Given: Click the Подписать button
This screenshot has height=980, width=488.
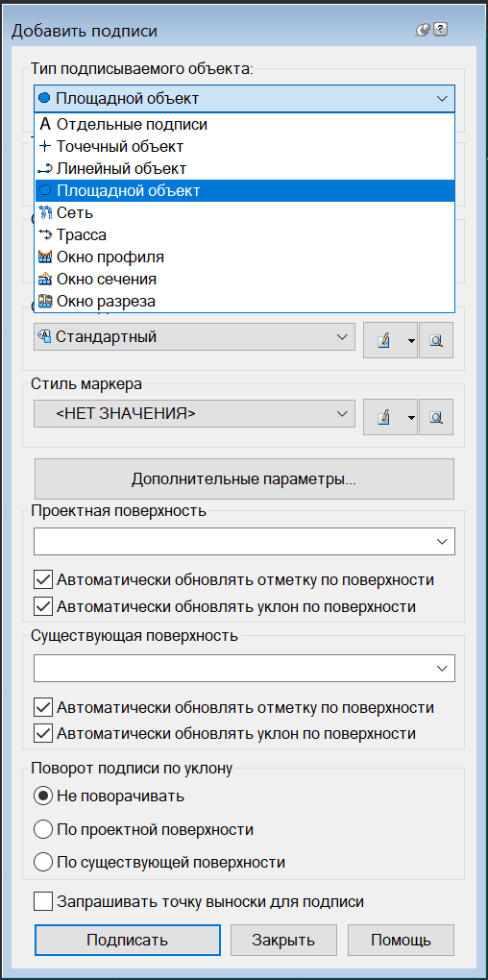Looking at the screenshot, I should (128, 940).
